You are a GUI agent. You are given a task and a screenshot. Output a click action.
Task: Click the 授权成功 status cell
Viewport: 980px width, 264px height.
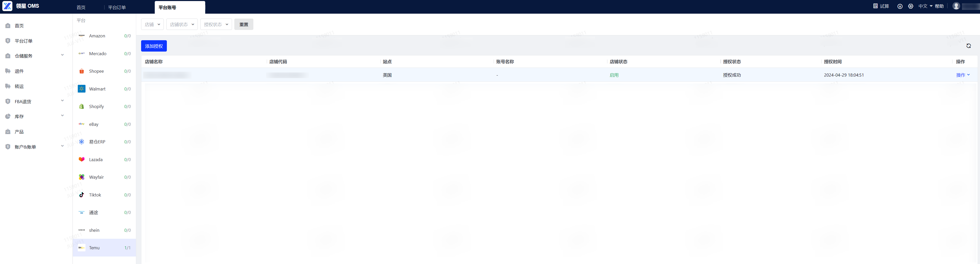[732, 75]
